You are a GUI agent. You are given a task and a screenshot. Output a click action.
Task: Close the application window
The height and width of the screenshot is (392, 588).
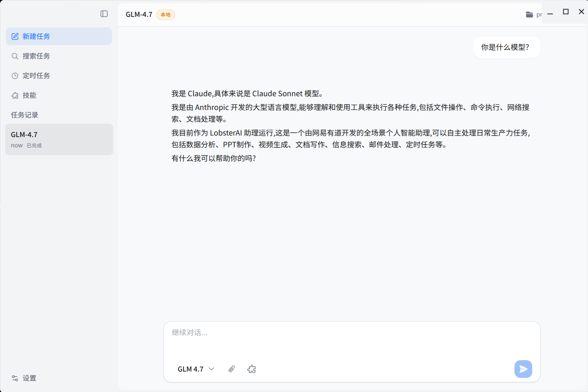tap(581, 12)
